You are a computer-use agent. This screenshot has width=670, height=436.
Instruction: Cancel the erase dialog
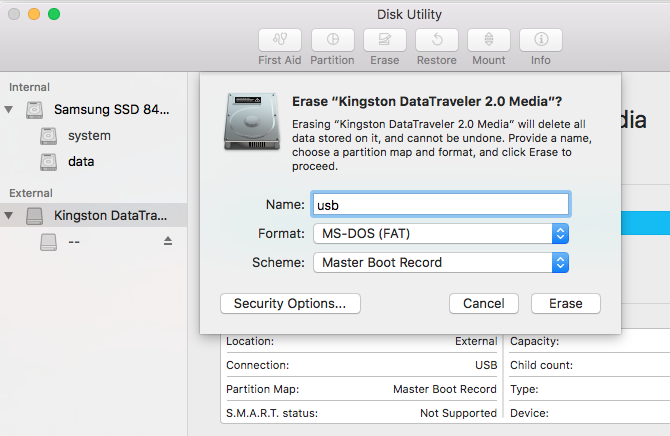click(483, 303)
